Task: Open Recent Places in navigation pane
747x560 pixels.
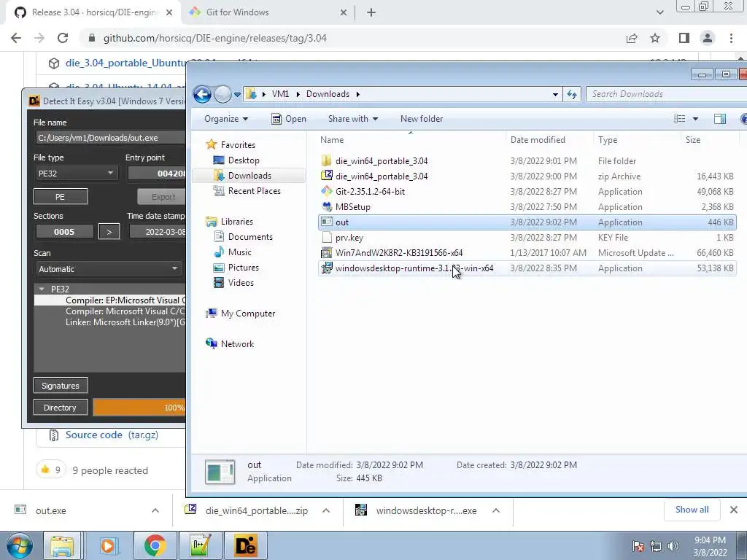Action: [x=255, y=190]
